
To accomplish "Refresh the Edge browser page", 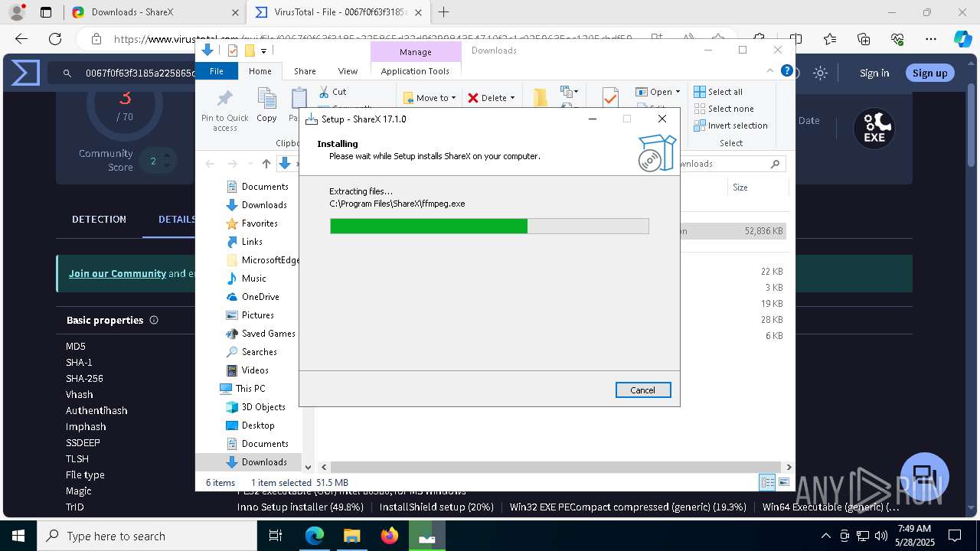I will coord(55,39).
